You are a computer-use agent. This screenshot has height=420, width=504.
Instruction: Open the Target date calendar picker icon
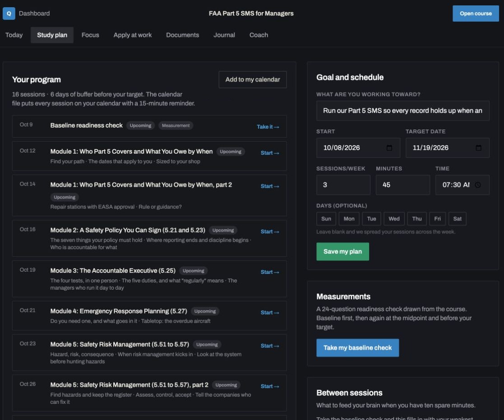coord(479,148)
